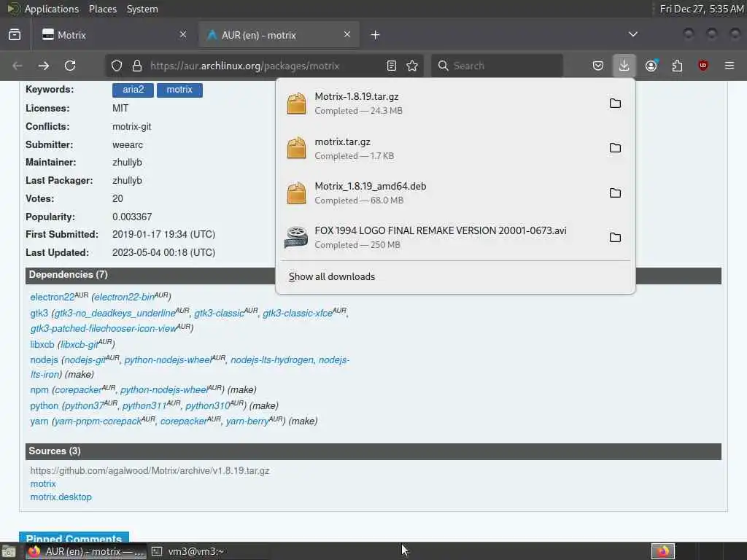Reload the current page
Image resolution: width=747 pixels, height=560 pixels.
[70, 66]
